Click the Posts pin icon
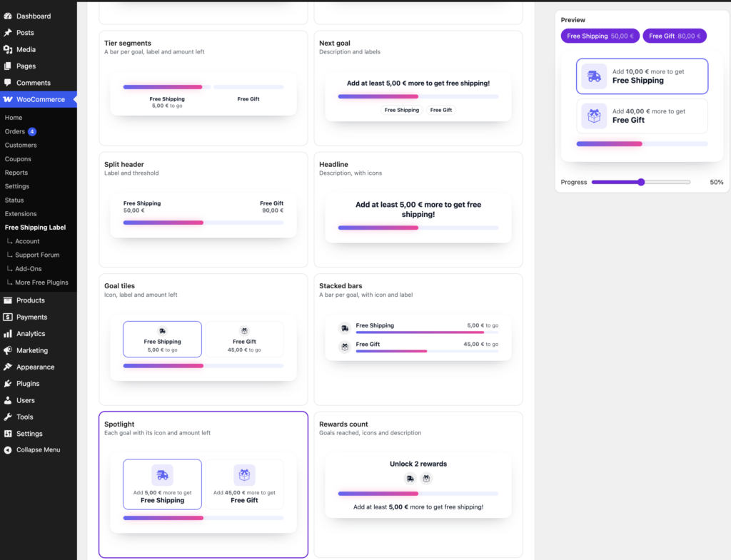Image resolution: width=731 pixels, height=560 pixels. click(8, 33)
